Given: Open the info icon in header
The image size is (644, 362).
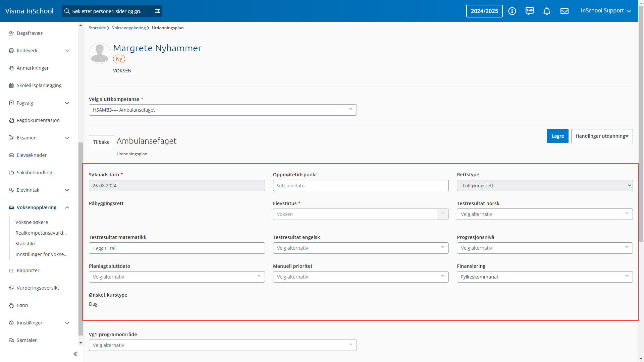Looking at the screenshot, I should click(x=512, y=11).
